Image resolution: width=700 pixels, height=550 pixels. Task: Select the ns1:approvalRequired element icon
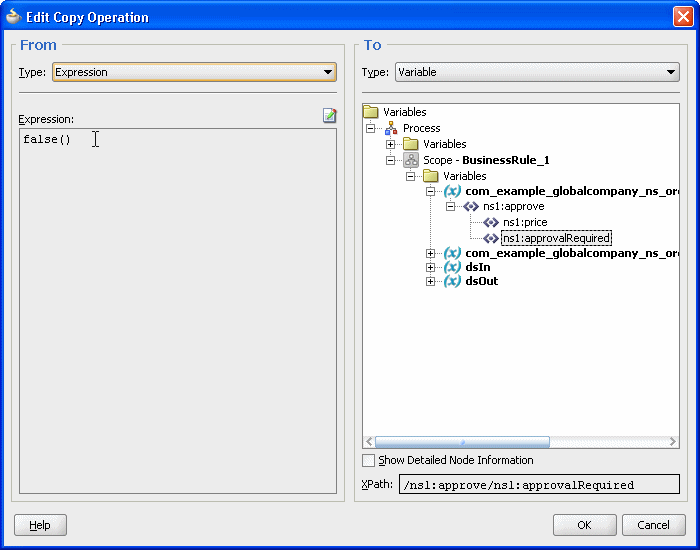(x=491, y=238)
